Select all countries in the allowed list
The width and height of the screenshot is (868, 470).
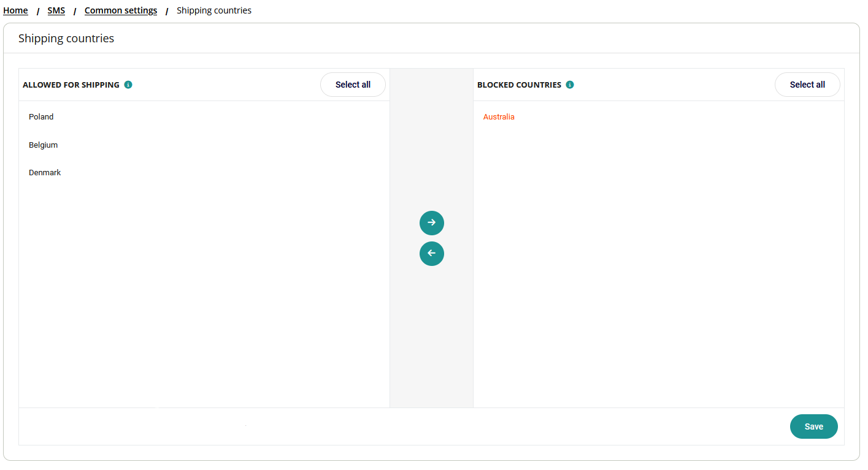tap(353, 85)
